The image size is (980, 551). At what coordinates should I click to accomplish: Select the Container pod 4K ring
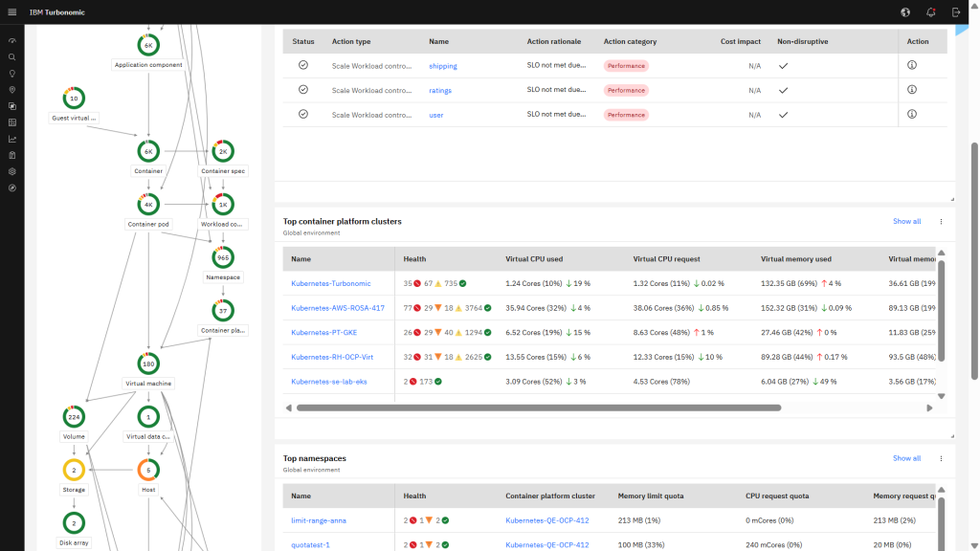pos(148,205)
